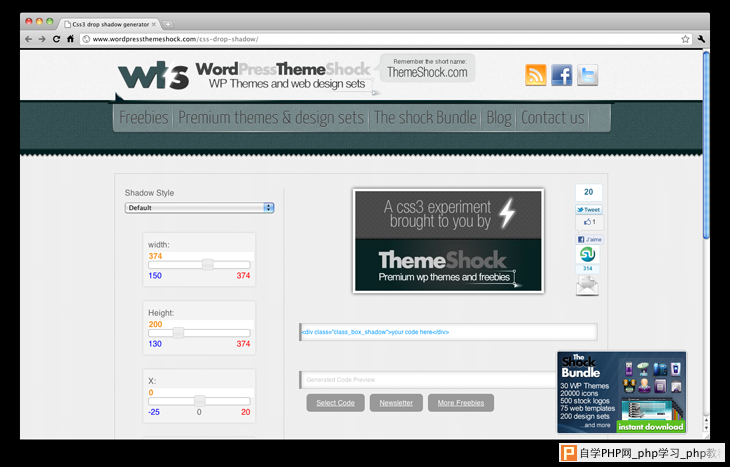The image size is (730, 467).
Task: Click the WordPressThemeShock header title
Action: click(x=283, y=69)
